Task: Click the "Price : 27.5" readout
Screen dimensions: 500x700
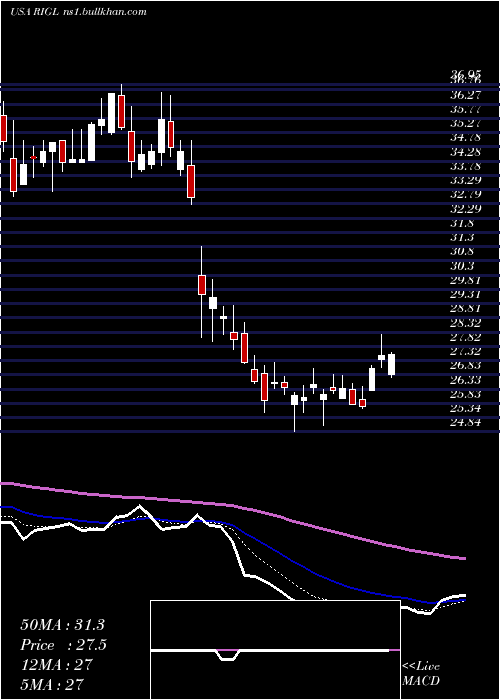Action: coord(63,645)
